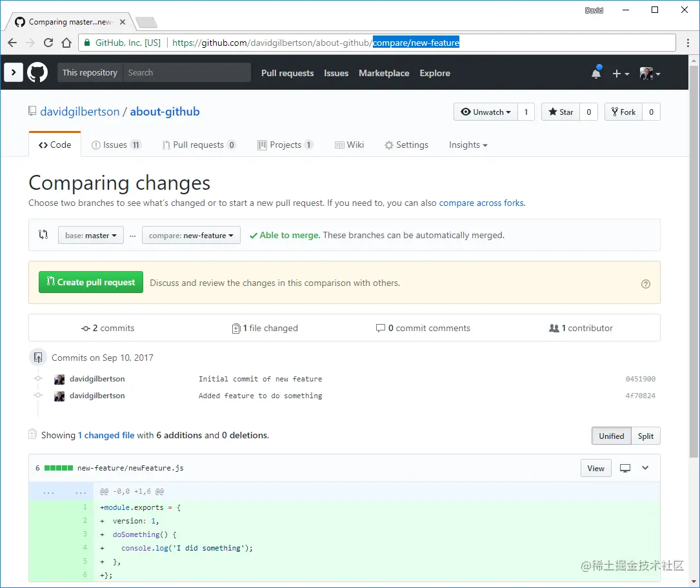This screenshot has width=700, height=588.
Task: Open davidgilbertson on Initial commit row
Action: pyautogui.click(x=97, y=379)
